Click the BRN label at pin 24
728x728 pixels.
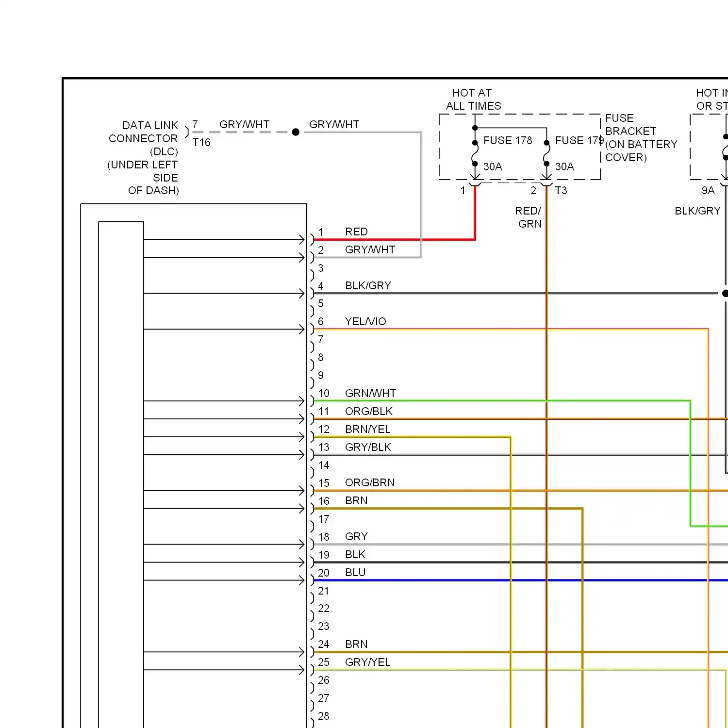point(356,644)
